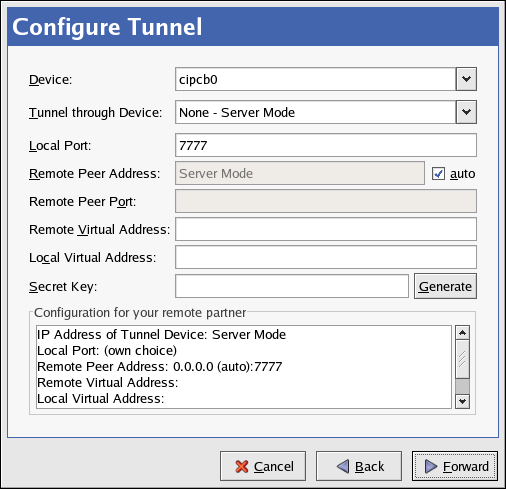Screen dimensions: 506x489
Task: Click the remote partner configuration text area
Action: 244,367
